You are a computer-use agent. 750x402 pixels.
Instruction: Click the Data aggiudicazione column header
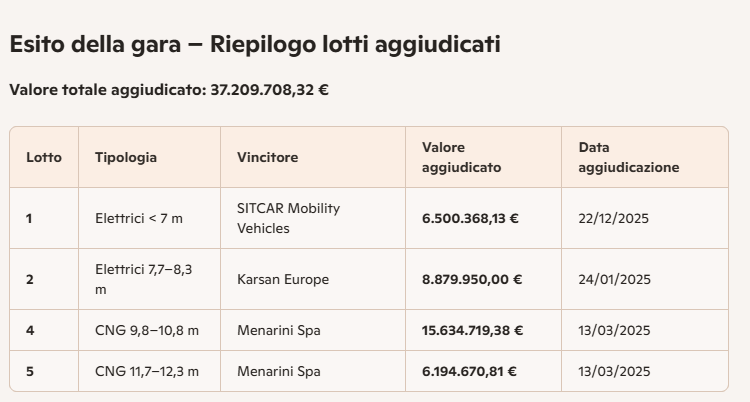629,157
